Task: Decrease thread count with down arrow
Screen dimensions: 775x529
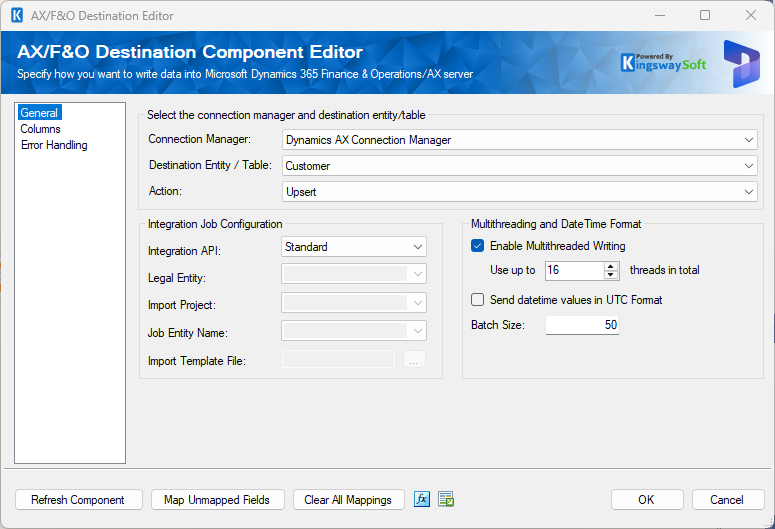Action: point(611,274)
